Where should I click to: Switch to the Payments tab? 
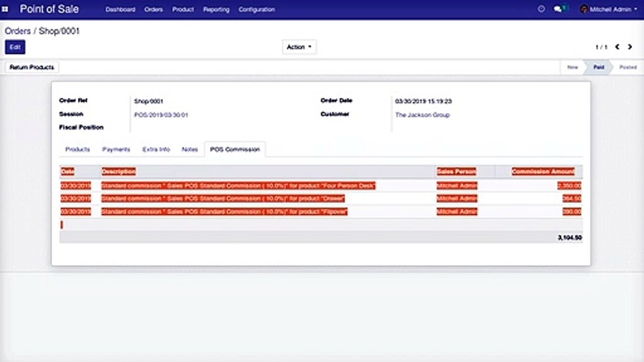point(116,149)
